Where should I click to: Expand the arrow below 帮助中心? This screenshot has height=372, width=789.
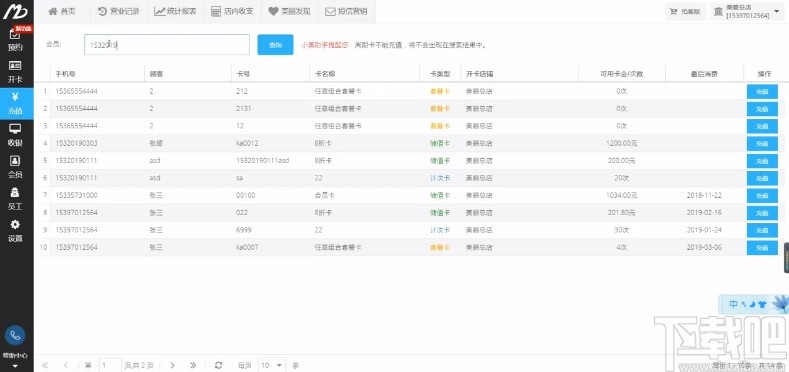pyautogui.click(x=15, y=366)
